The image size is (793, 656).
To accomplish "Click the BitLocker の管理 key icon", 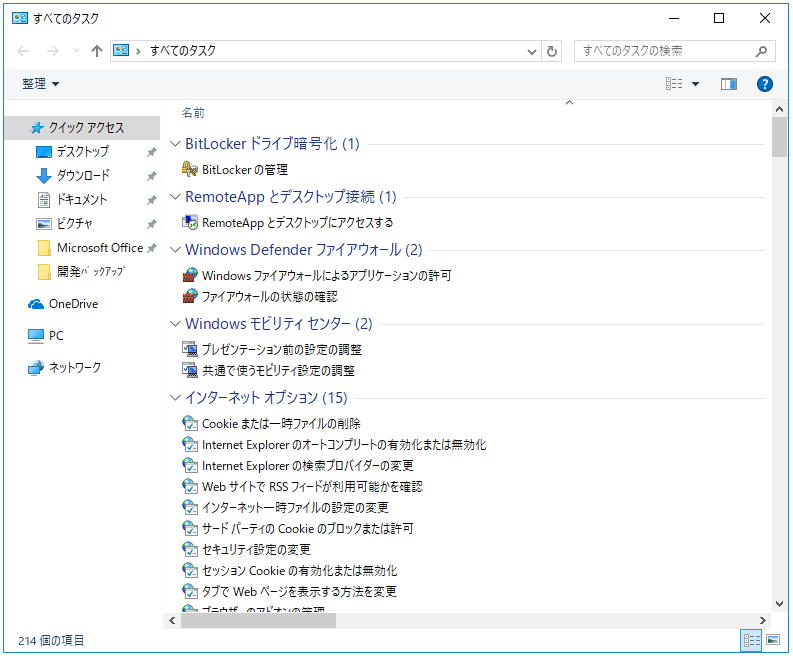I will tap(190, 169).
